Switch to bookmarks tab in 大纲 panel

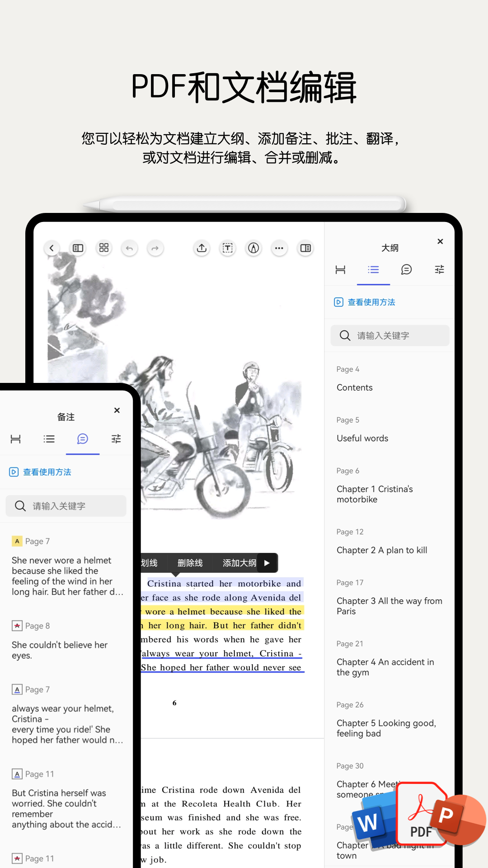(340, 270)
